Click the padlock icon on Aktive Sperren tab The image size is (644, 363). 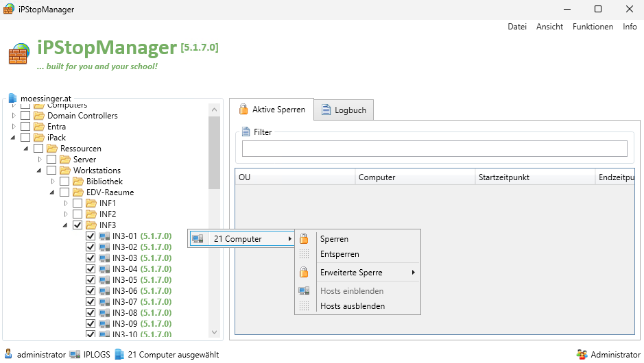(243, 110)
